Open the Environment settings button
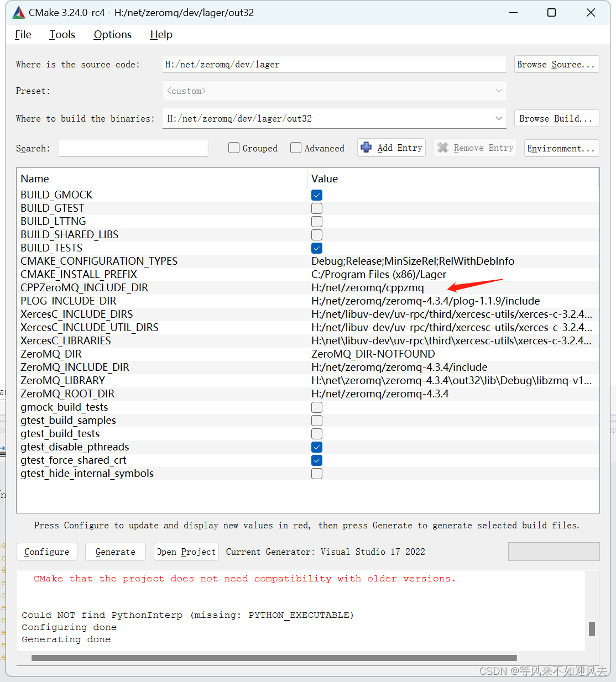This screenshot has height=682, width=616. pyautogui.click(x=561, y=148)
